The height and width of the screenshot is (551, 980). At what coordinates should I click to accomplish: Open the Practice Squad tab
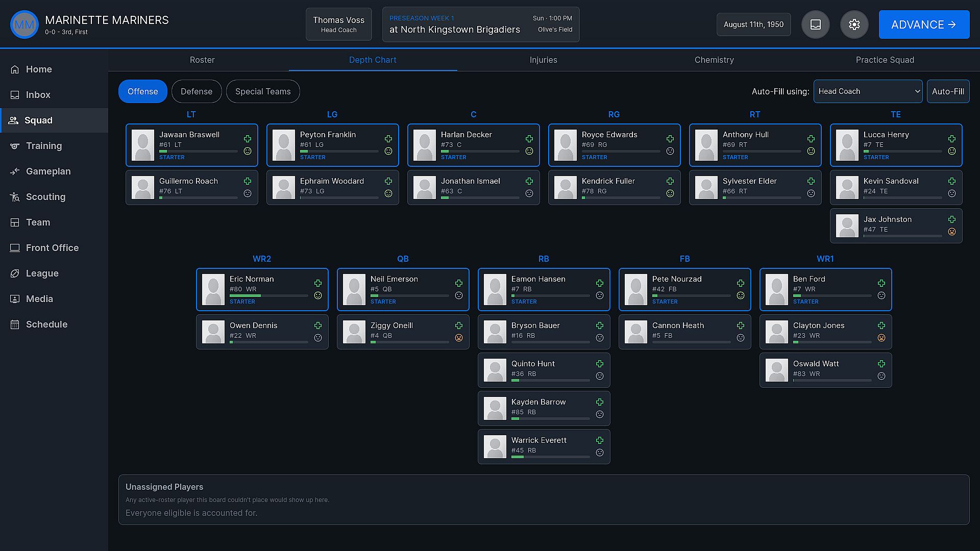tap(885, 60)
